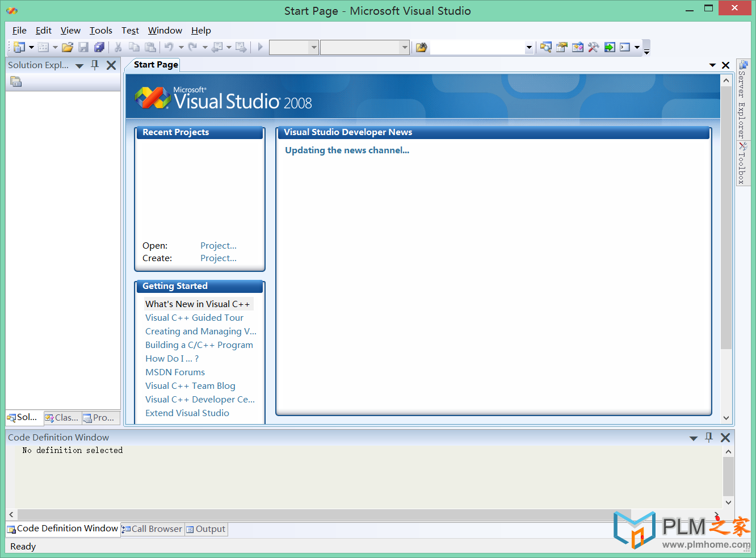756x558 pixels.
Task: Select the Start Page tab
Action: pyautogui.click(x=156, y=65)
